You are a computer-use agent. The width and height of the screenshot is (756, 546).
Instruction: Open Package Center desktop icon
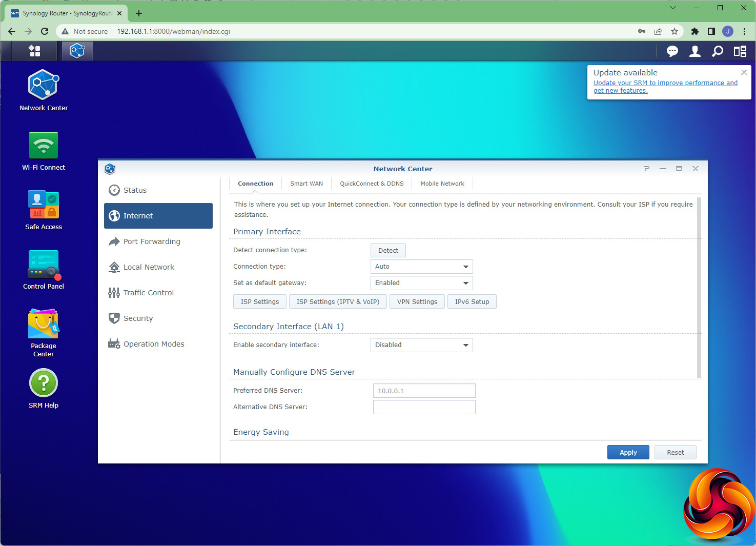44,333
